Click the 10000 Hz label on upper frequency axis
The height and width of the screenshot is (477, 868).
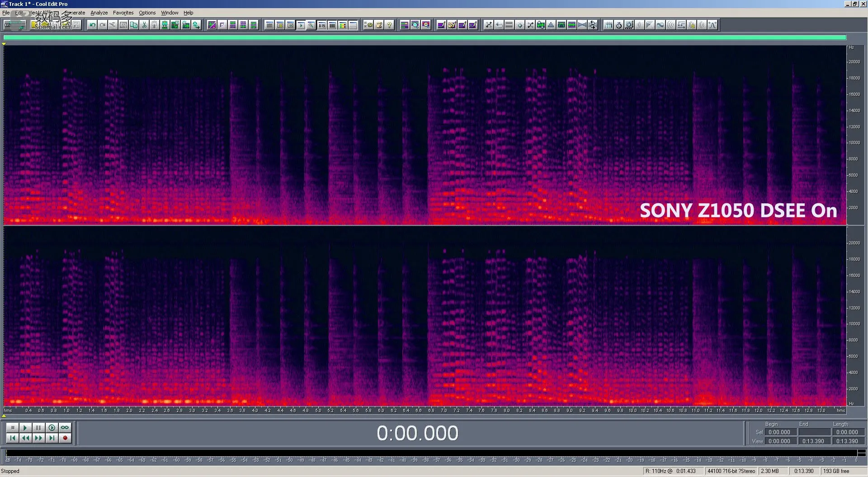tap(854, 143)
